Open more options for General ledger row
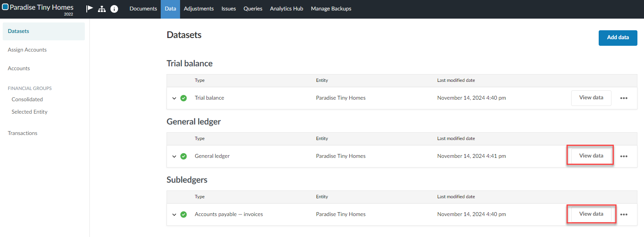Viewport: 644px width, 237px height. [623, 156]
